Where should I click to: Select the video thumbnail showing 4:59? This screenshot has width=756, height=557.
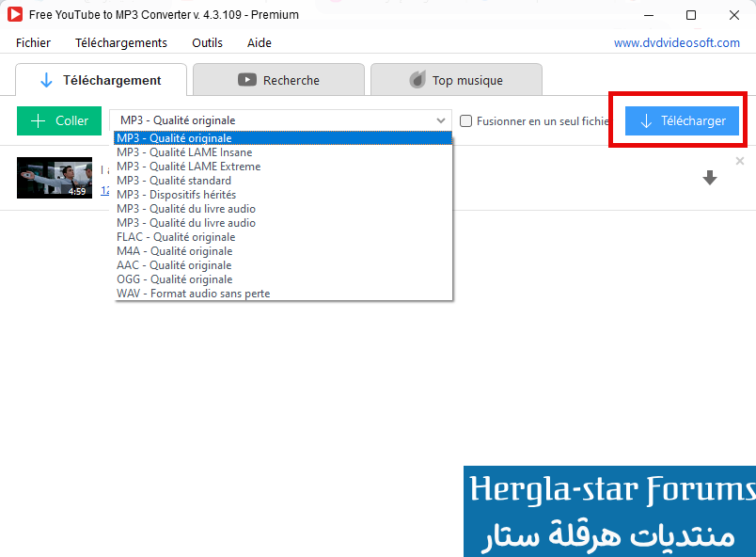pyautogui.click(x=55, y=178)
